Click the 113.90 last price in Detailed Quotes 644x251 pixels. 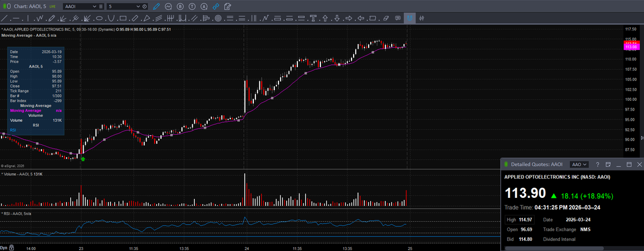point(525,194)
